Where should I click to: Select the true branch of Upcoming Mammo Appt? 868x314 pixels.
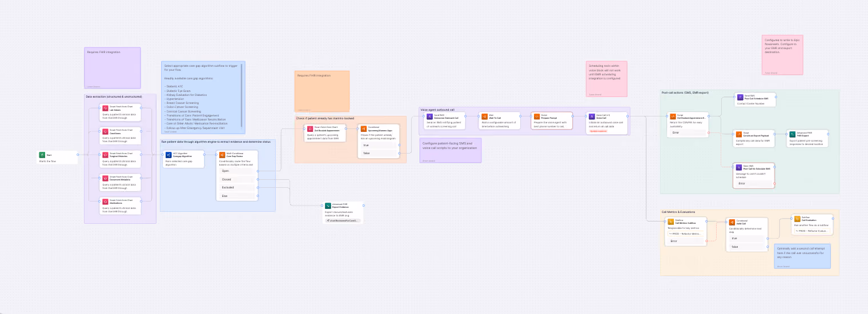click(379, 145)
